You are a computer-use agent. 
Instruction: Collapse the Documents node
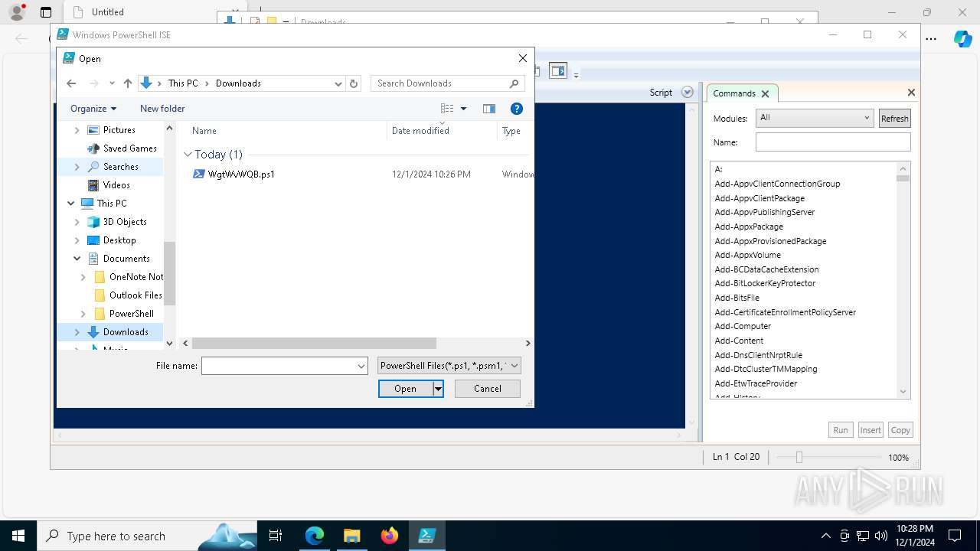[77, 259]
